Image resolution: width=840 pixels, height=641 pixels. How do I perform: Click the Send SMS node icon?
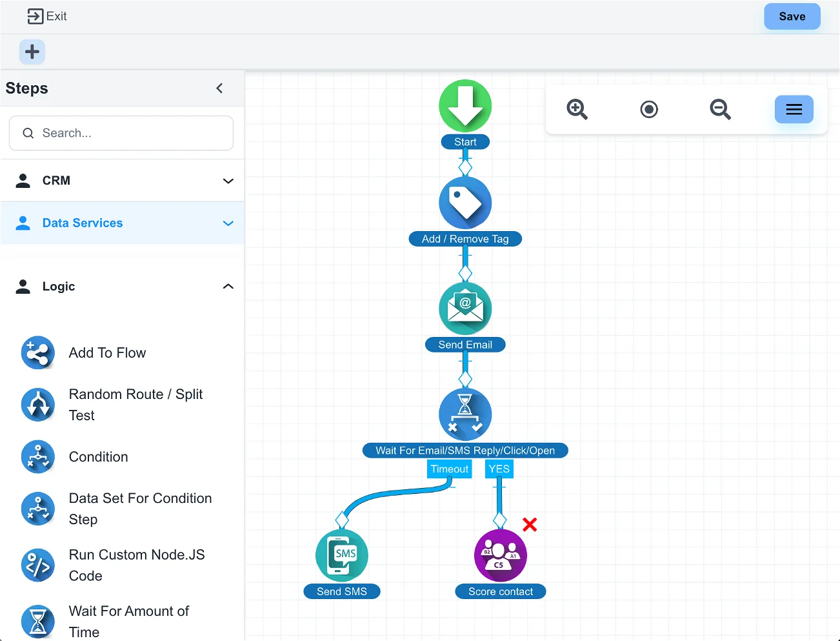342,555
